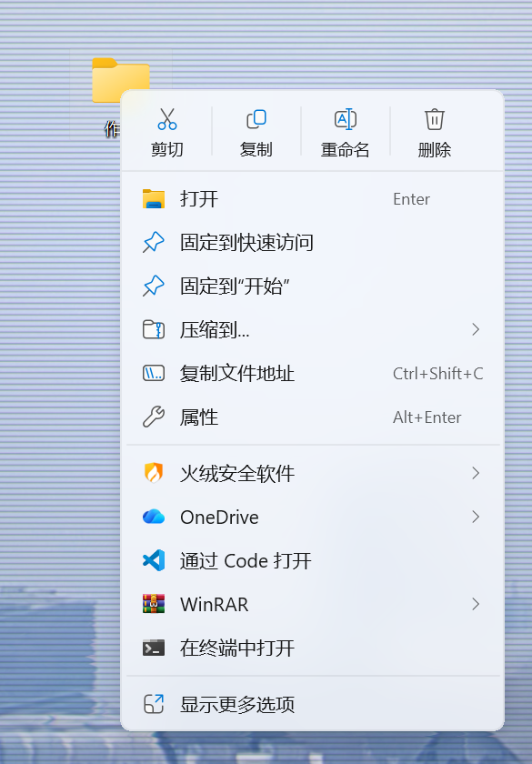
Task: Choose 通过 Code 打开 entry
Action: tap(312, 561)
